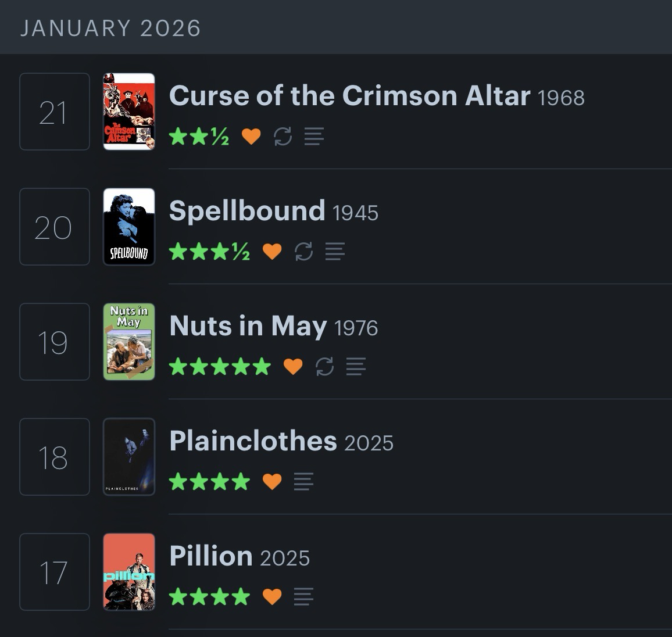Click the review icon for Curse of the Crimson Altar
This screenshot has height=637, width=672.
coord(314,137)
